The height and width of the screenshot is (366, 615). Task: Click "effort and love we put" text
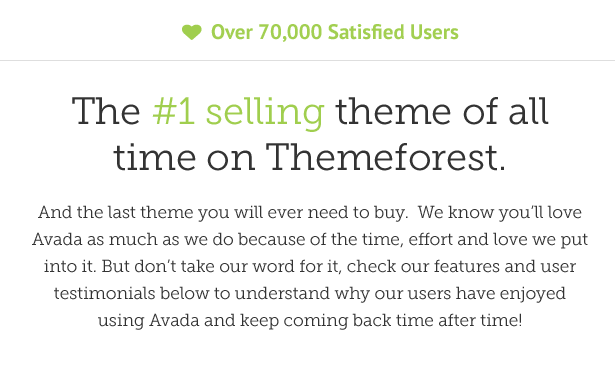(x=498, y=240)
